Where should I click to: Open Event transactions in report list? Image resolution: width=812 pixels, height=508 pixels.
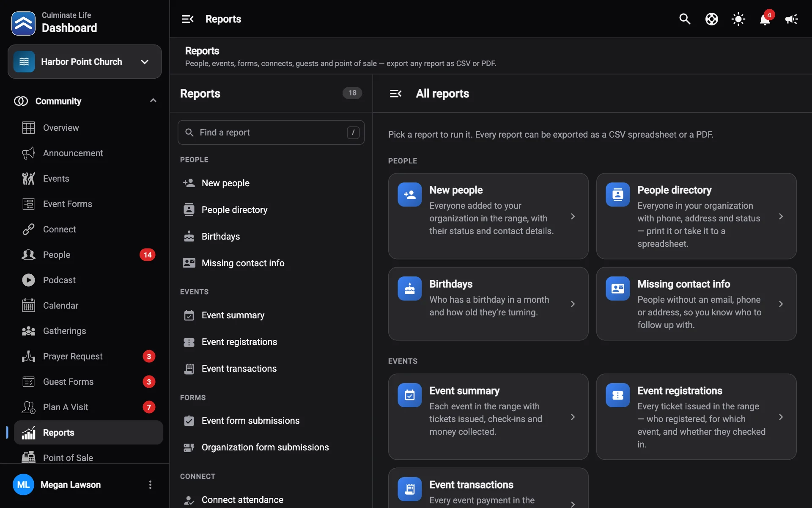click(271, 369)
